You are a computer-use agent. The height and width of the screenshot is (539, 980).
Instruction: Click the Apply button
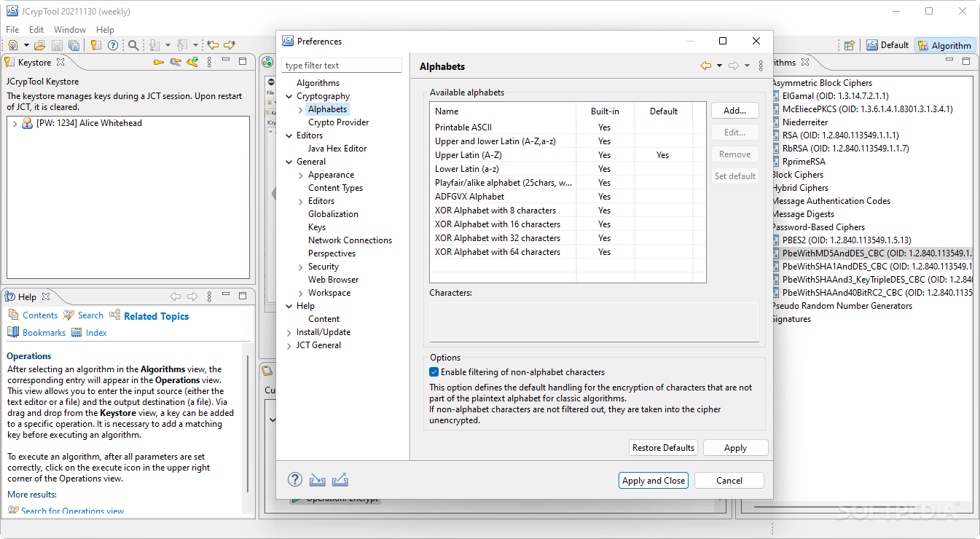click(735, 448)
